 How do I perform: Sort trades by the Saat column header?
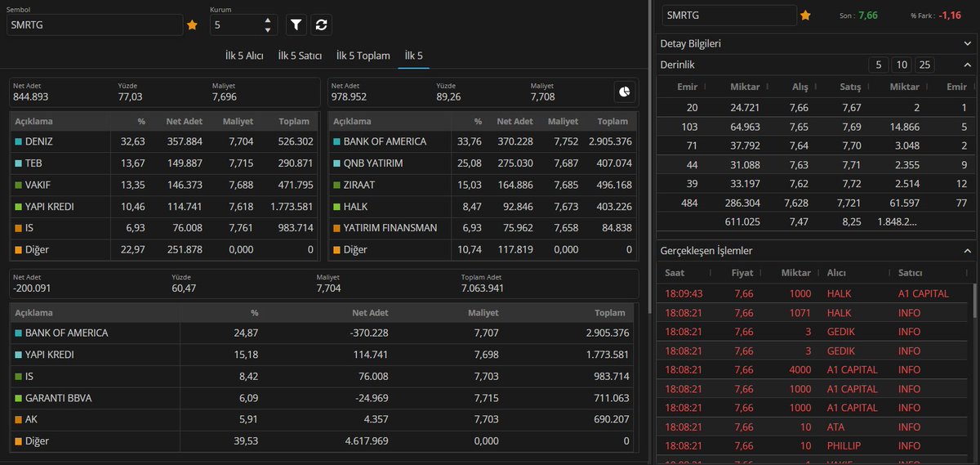[x=675, y=273]
